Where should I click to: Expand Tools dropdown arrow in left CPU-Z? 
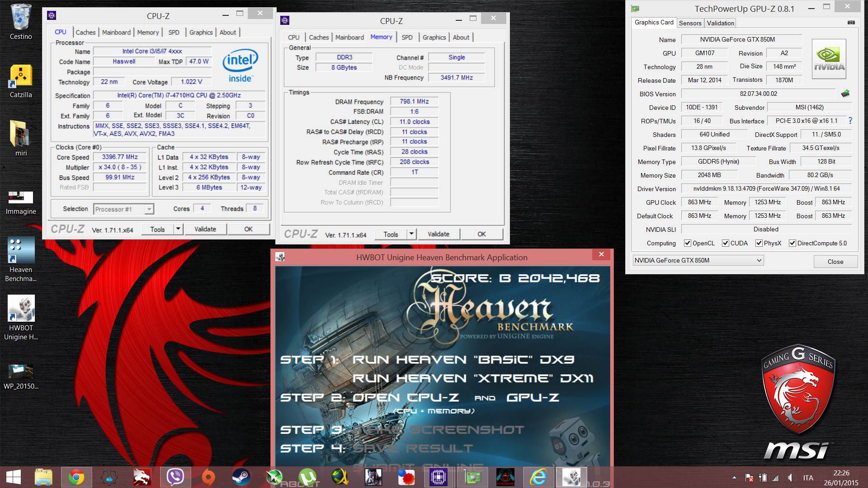click(x=178, y=229)
